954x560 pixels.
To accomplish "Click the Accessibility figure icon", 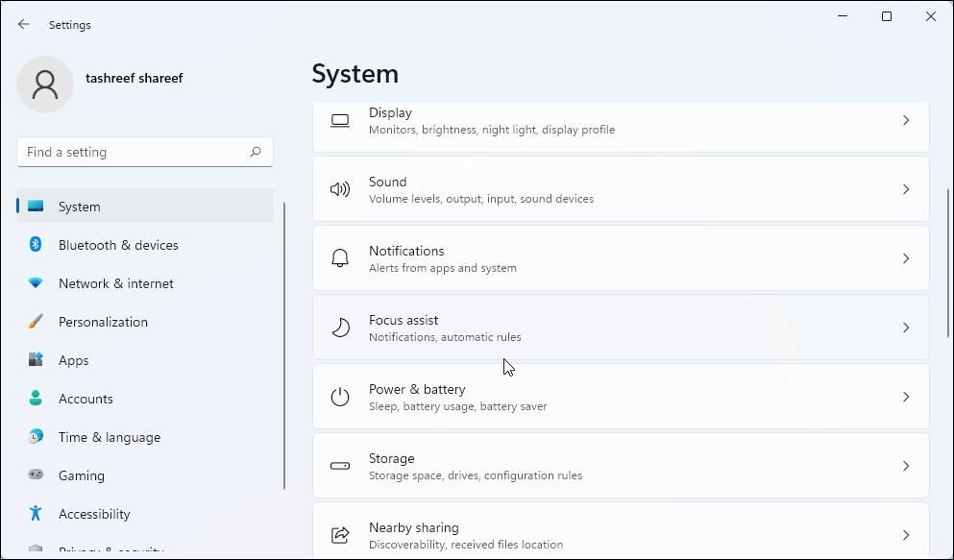I will click(x=36, y=513).
